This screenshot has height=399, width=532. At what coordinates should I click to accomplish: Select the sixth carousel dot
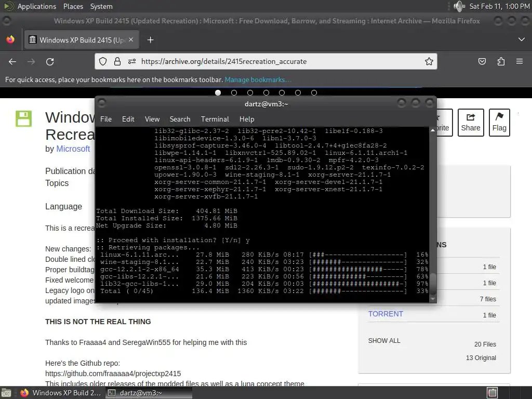298,92
